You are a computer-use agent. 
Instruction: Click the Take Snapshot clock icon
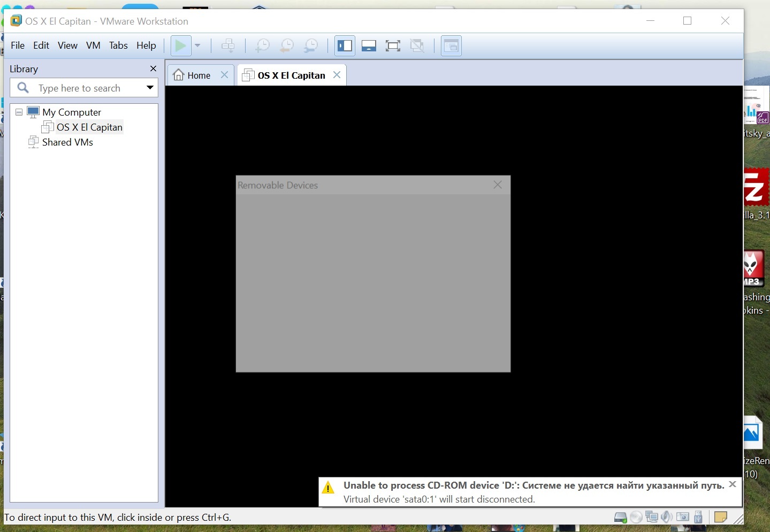click(x=262, y=45)
